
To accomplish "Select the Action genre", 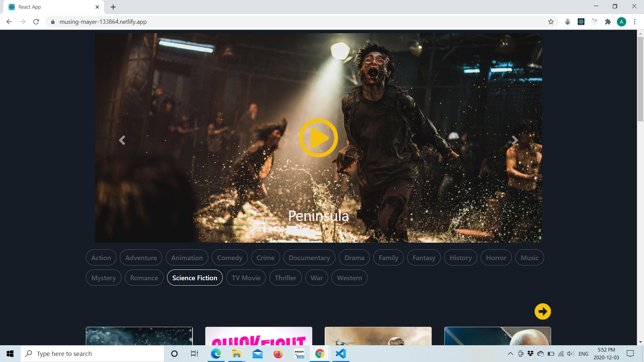I will click(x=101, y=258).
